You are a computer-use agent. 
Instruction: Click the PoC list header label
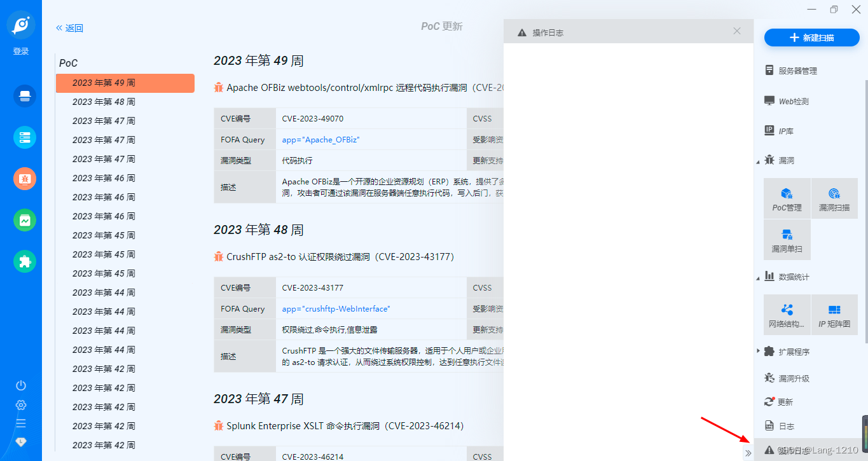pyautogui.click(x=69, y=63)
